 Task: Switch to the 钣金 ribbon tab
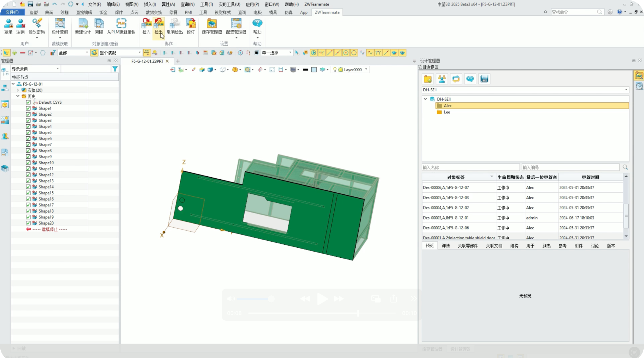103,12
